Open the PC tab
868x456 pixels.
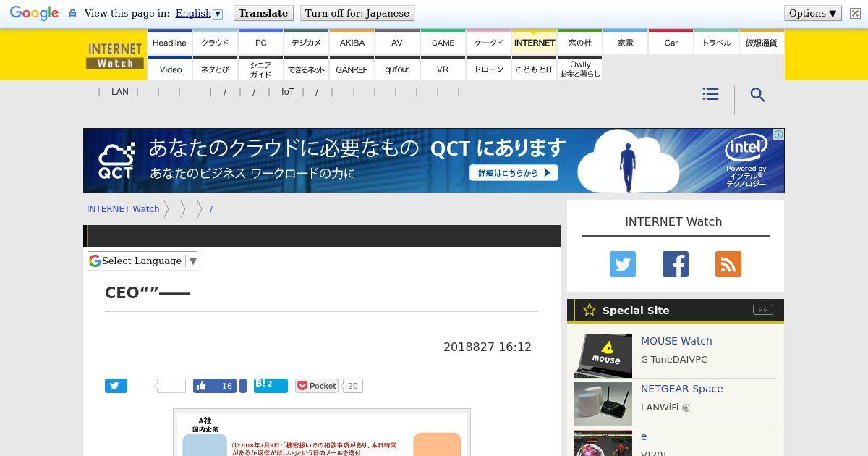click(261, 42)
